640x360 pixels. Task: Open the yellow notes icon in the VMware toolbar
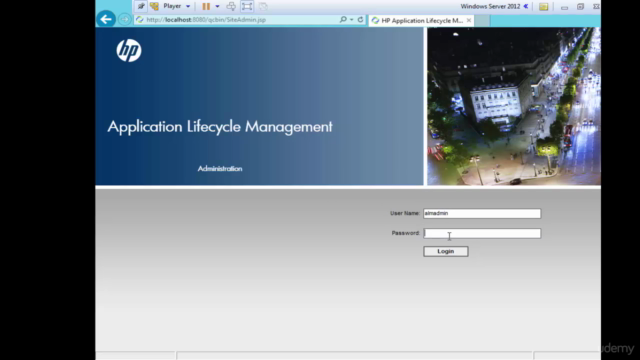[543, 7]
